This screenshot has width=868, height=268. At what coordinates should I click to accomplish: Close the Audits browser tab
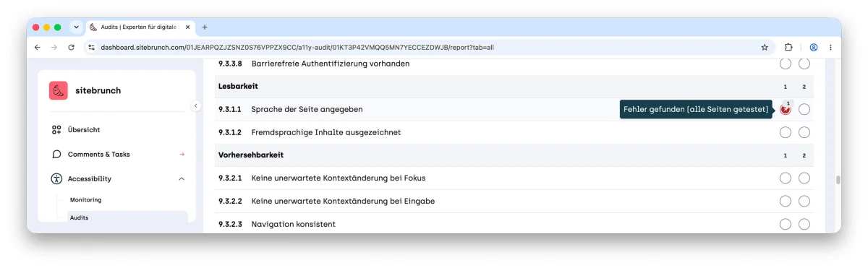pyautogui.click(x=188, y=27)
